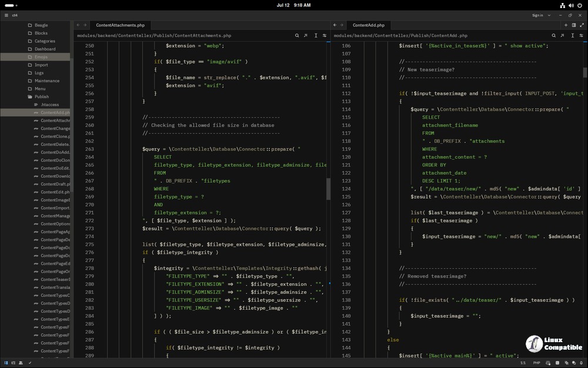
Task: Zoom the right pane with expand icon
Action: (582, 25)
